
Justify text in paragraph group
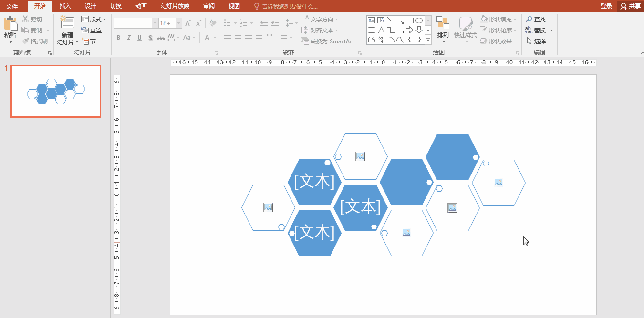pos(259,38)
